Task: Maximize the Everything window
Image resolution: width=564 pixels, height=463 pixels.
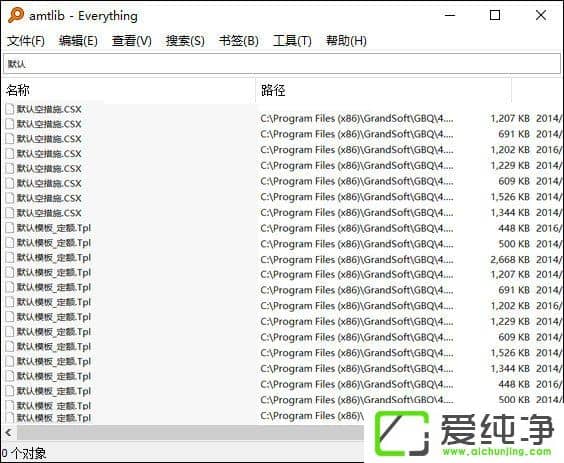Action: tap(495, 15)
